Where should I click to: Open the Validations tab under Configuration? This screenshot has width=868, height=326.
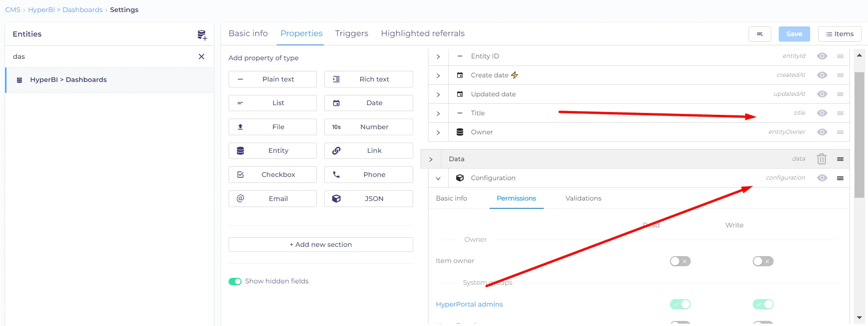coord(583,198)
